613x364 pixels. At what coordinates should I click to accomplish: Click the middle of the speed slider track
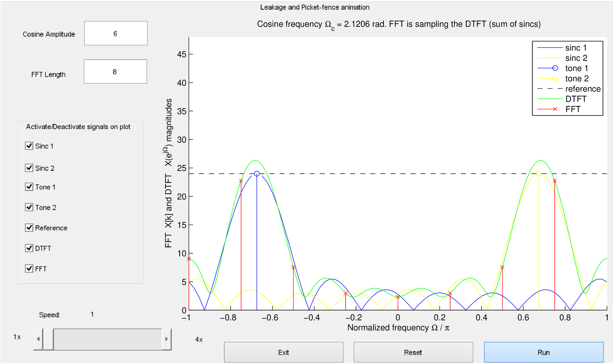click(107, 339)
